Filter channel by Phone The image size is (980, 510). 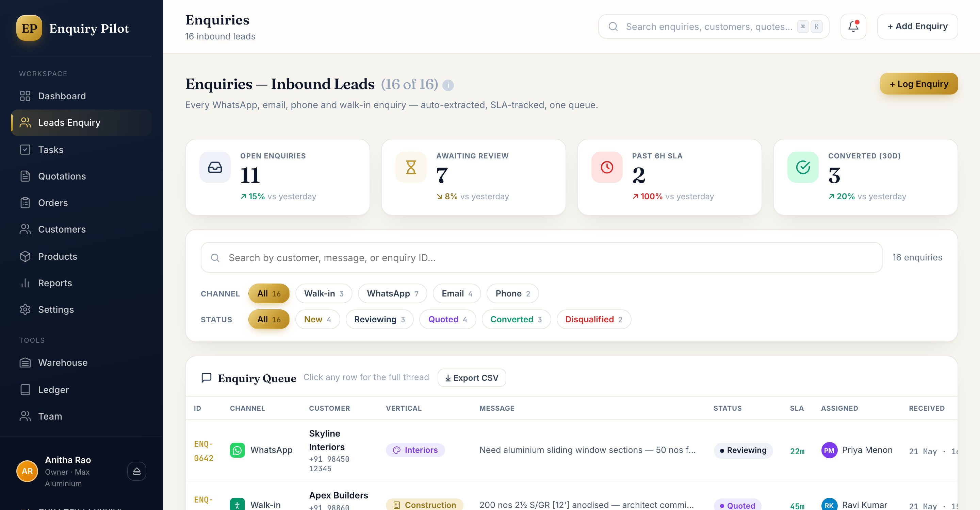[512, 293]
